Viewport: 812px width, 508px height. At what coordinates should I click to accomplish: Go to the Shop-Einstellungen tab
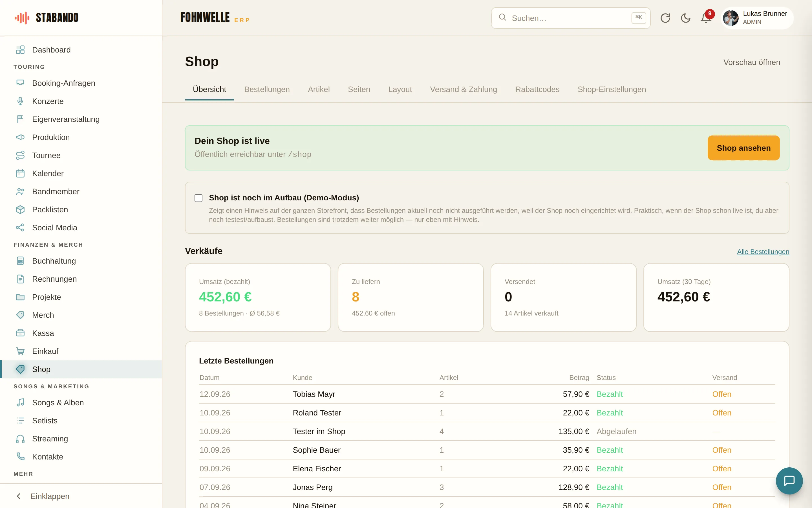[x=612, y=89]
